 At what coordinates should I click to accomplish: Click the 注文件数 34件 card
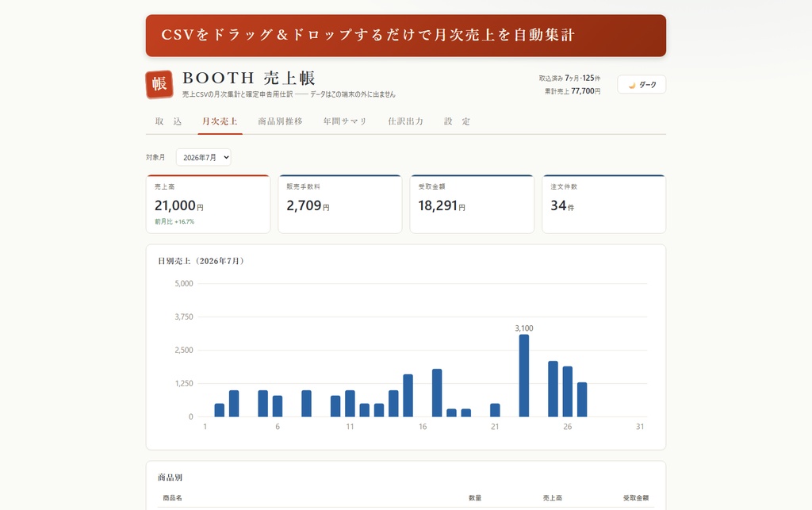(x=603, y=204)
